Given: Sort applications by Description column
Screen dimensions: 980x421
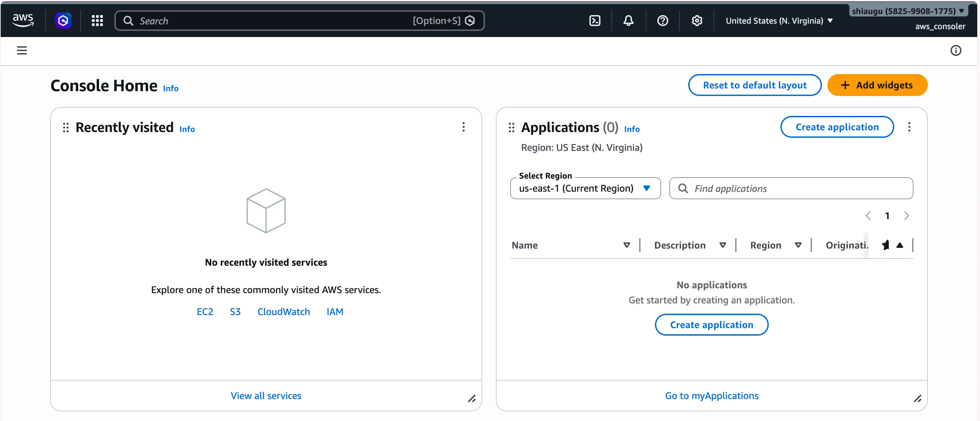Looking at the screenshot, I should pyautogui.click(x=723, y=245).
